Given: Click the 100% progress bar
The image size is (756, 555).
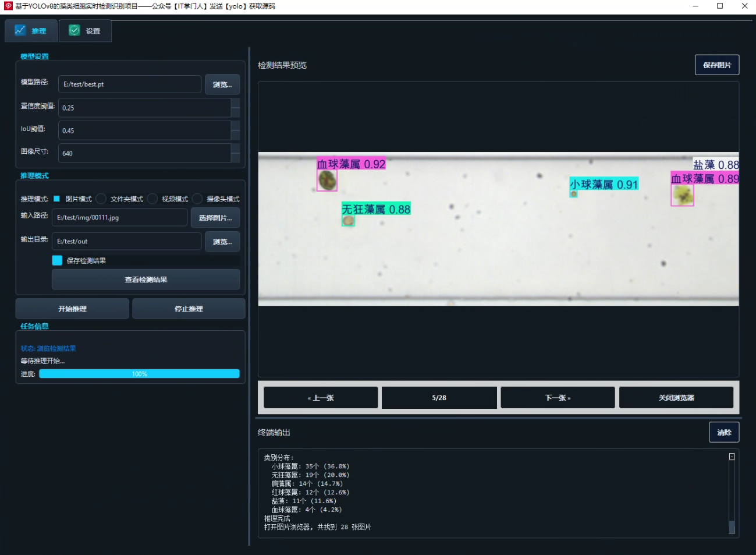Looking at the screenshot, I should coord(139,374).
